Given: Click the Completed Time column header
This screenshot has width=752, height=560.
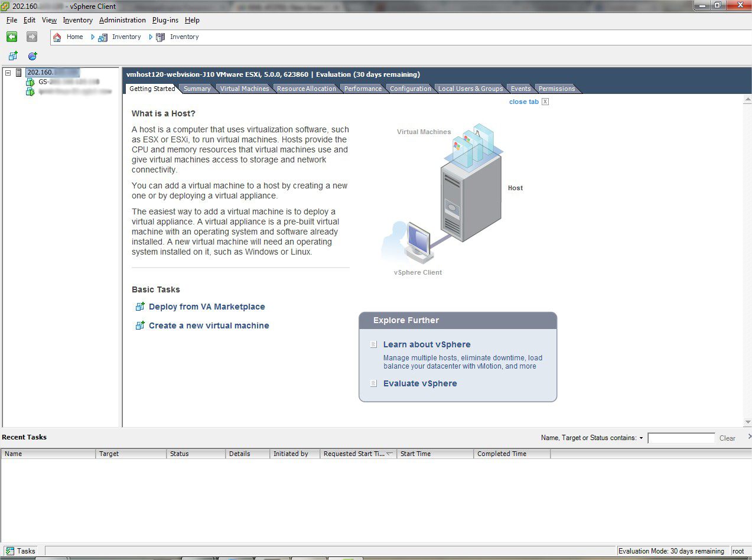Looking at the screenshot, I should coord(512,454).
